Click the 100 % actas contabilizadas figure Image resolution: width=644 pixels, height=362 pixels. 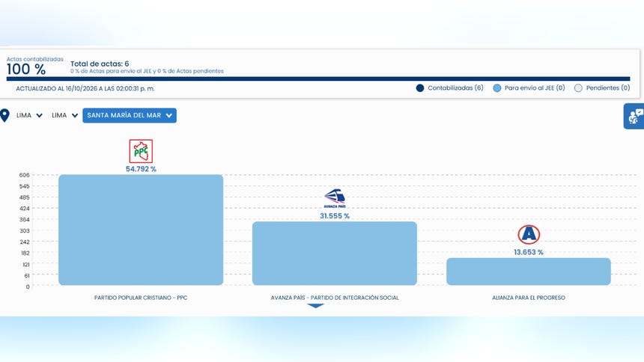26,69
